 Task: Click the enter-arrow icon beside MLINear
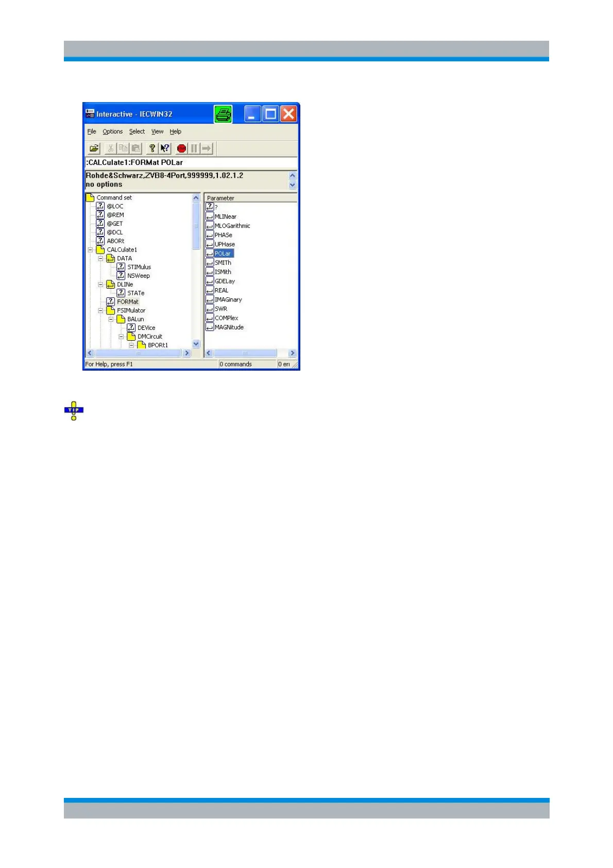pos(210,216)
